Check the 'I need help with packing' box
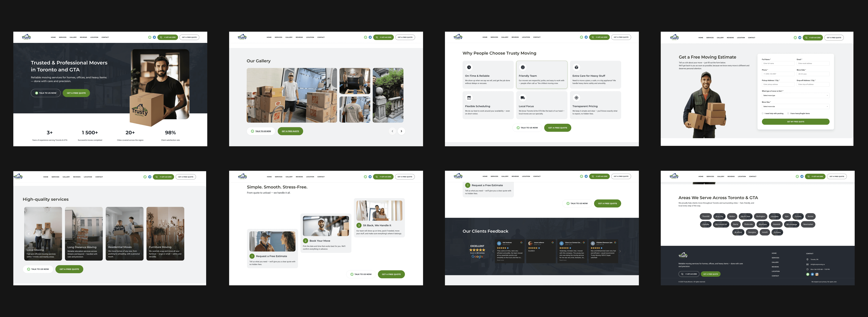This screenshot has height=317, width=868. coord(763,113)
